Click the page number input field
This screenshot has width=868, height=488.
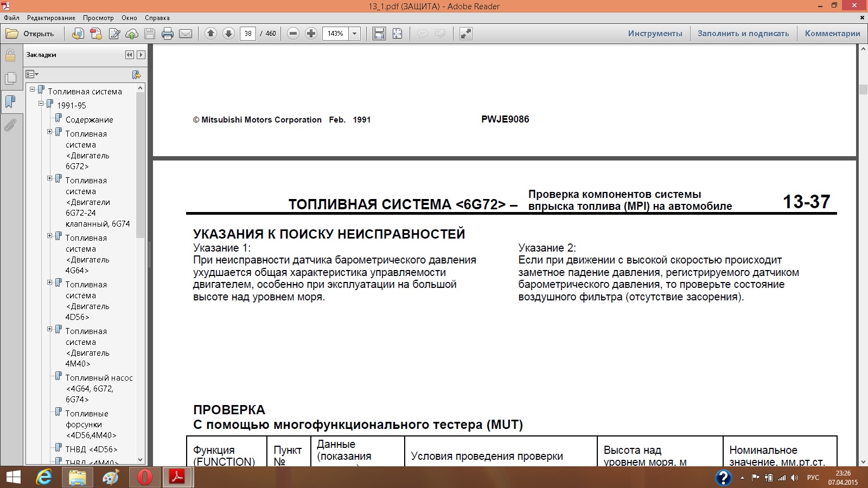click(248, 34)
